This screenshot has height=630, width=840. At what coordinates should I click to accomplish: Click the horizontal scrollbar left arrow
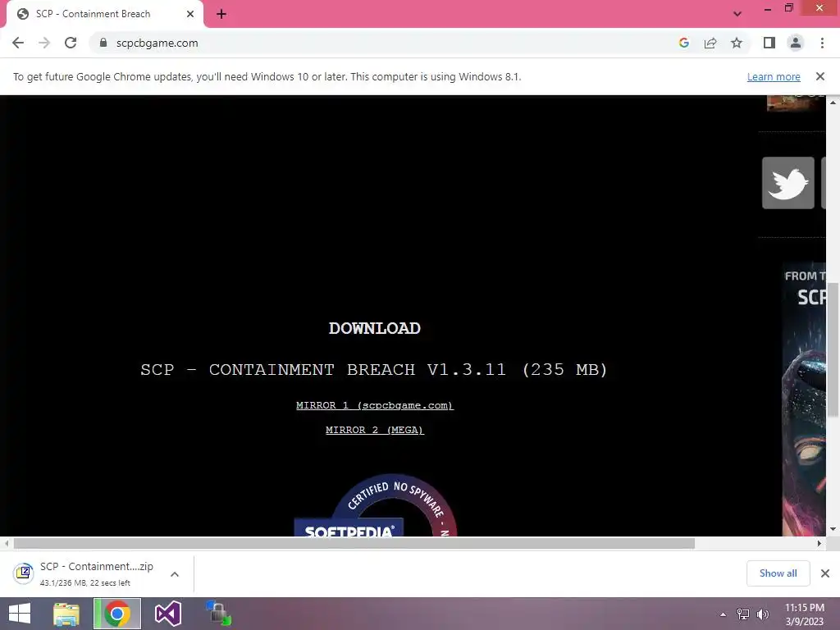tap(7, 543)
